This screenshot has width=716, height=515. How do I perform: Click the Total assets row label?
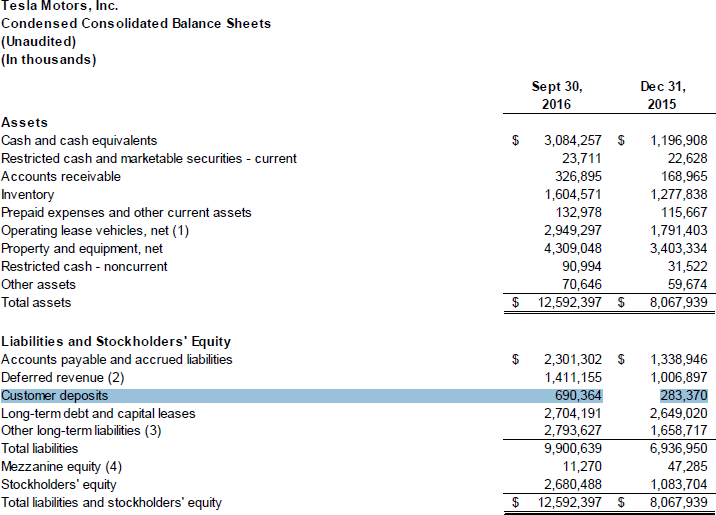click(x=37, y=303)
